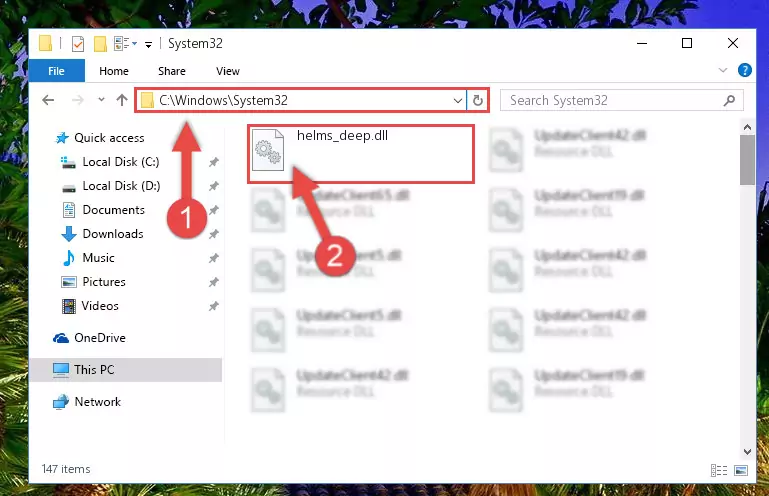Click the scrollbar down arrow
The image size is (769, 496).
pos(747,452)
